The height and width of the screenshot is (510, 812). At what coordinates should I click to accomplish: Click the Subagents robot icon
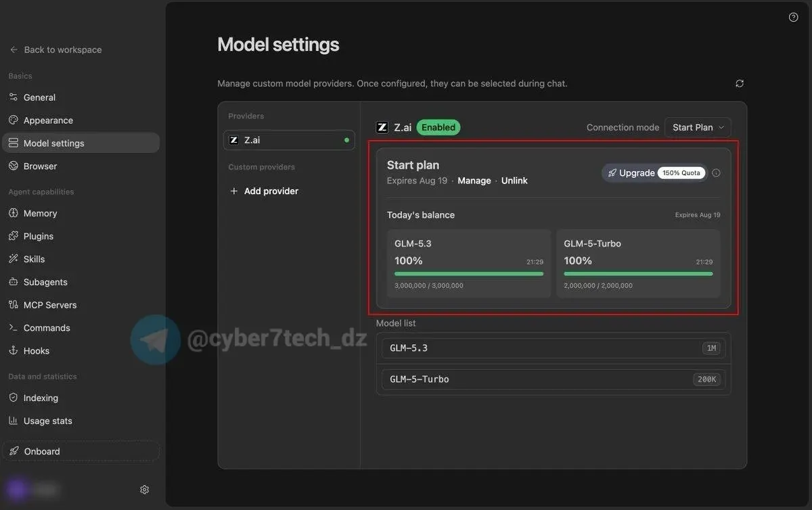(14, 282)
